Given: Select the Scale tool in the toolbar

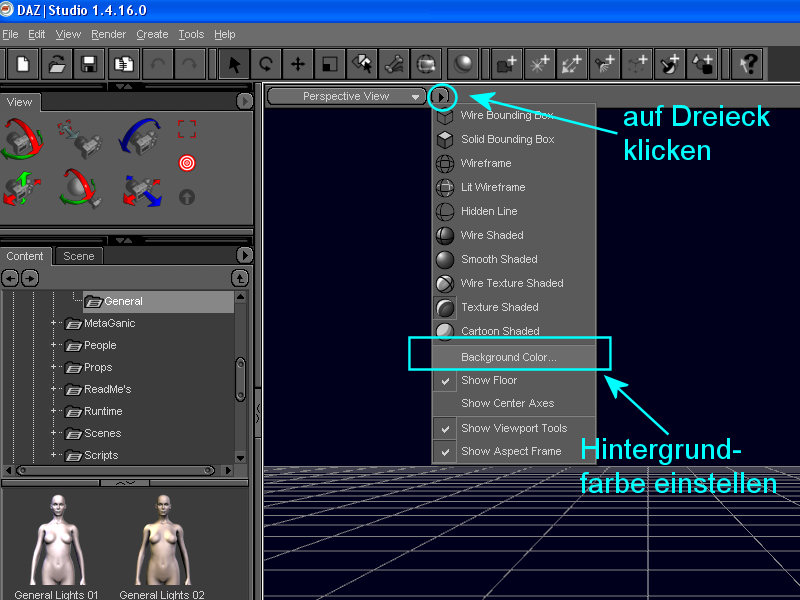Looking at the screenshot, I should click(x=330, y=64).
